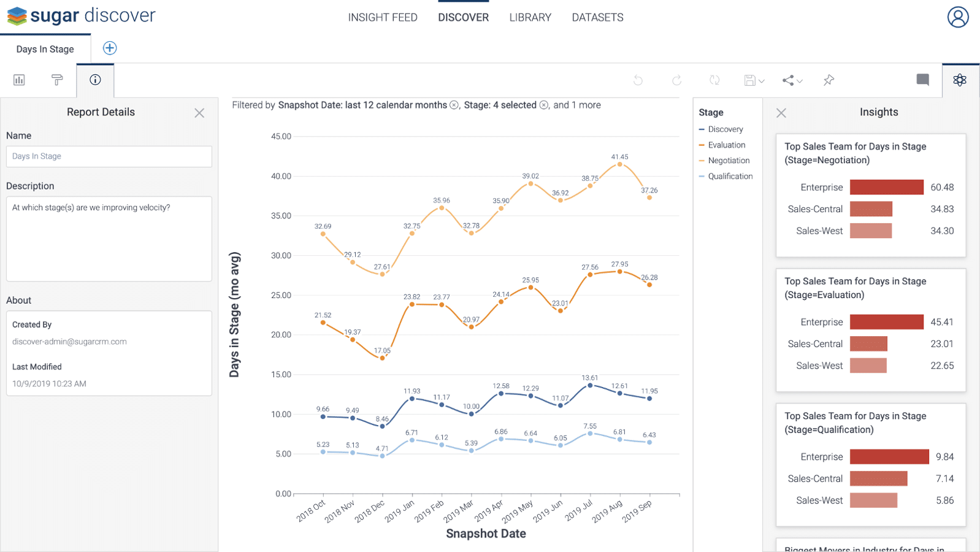Viewport: 980px width, 552px height.
Task: Open the Library tab
Action: tap(530, 17)
